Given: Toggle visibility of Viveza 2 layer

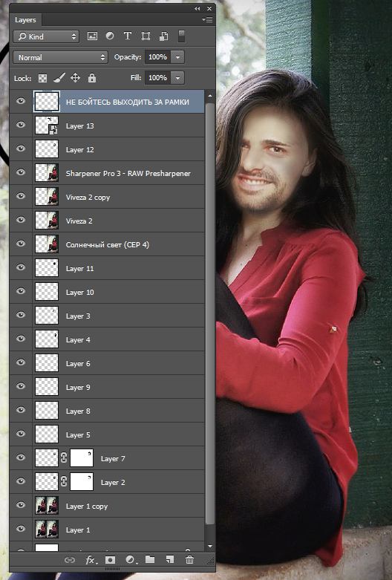Looking at the screenshot, I should click(x=21, y=220).
